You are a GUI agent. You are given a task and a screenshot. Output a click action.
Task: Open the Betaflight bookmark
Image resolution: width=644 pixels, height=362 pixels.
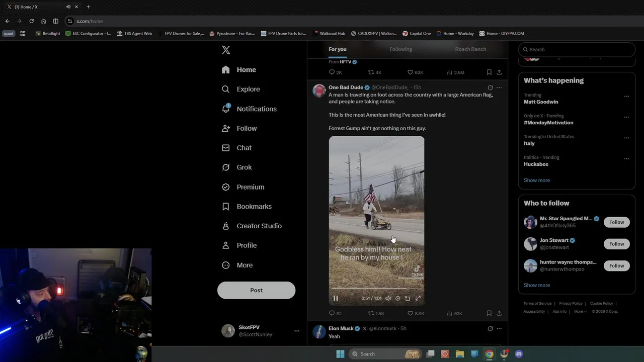tap(48, 33)
